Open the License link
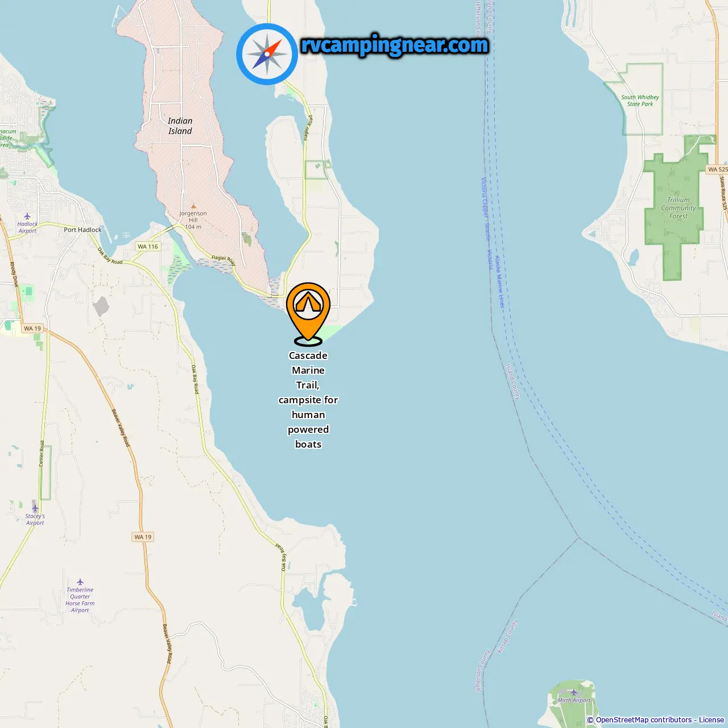 pos(712,719)
